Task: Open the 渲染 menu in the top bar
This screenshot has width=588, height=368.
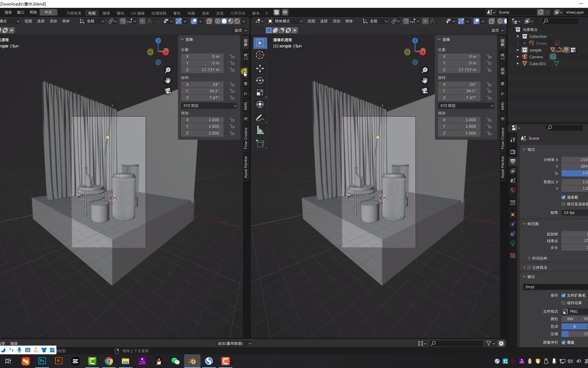Action: click(x=7, y=12)
